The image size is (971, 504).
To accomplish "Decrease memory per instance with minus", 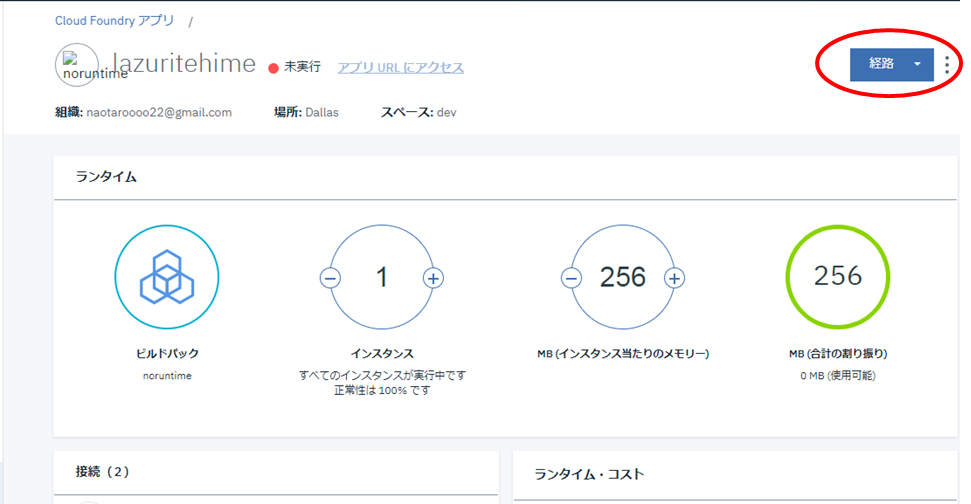I will [571, 278].
